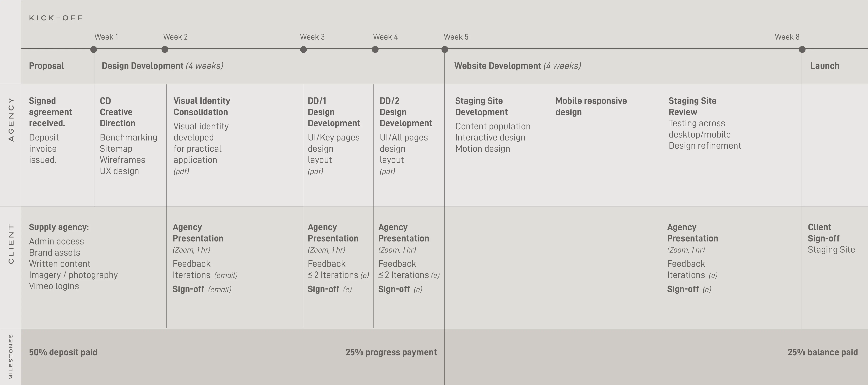This screenshot has height=385, width=868.
Task: Select the Week 4 timeline marker dot
Action: coord(375,49)
